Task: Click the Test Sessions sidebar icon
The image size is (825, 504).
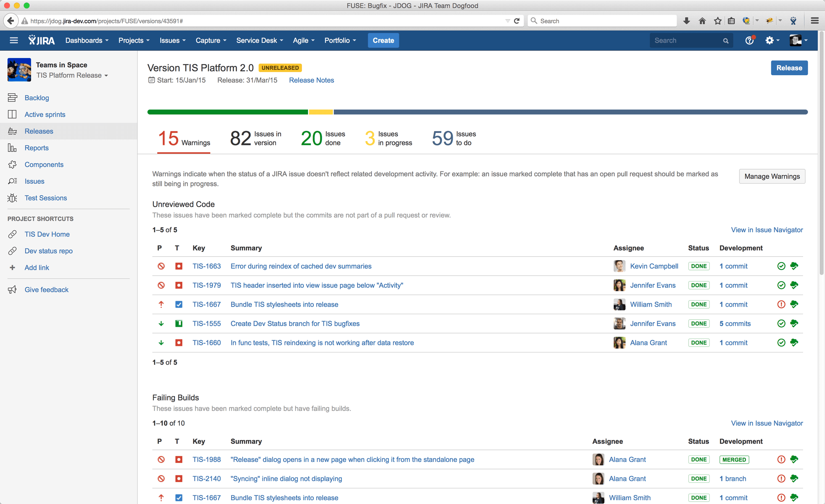Action: 12,198
